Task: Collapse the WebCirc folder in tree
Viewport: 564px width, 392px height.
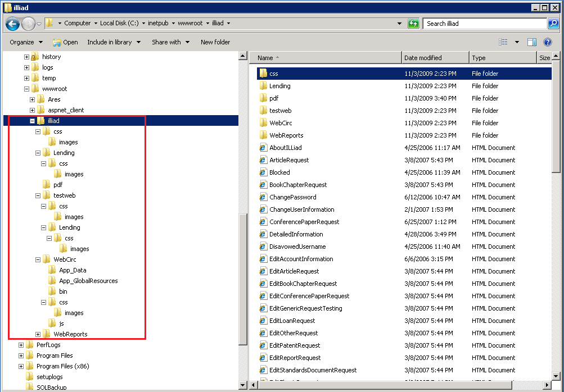Action: [x=38, y=259]
